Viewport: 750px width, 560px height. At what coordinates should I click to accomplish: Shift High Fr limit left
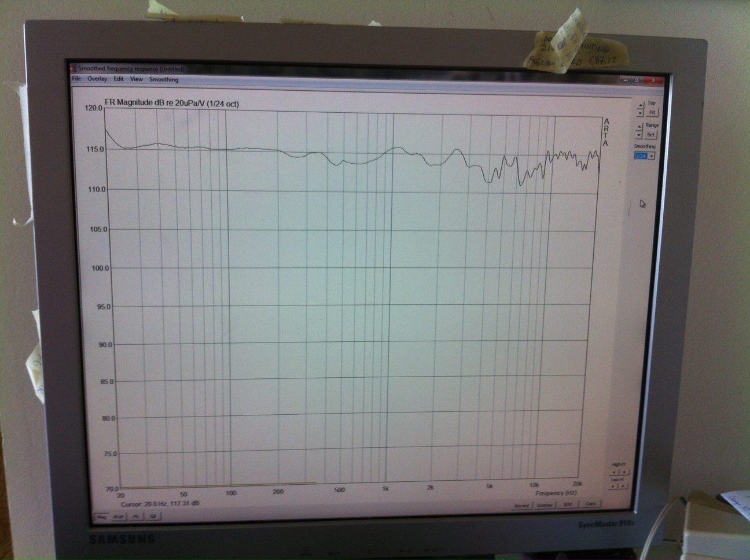coord(614,472)
